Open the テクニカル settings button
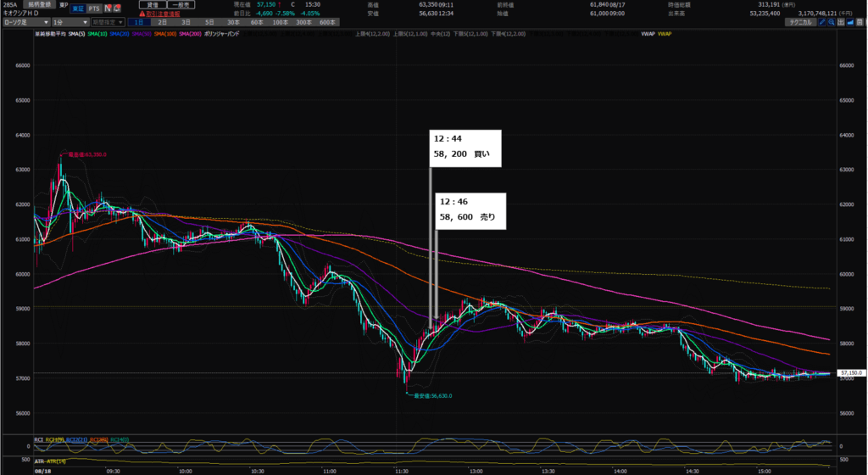Viewport: 868px width, 475px height. point(800,22)
